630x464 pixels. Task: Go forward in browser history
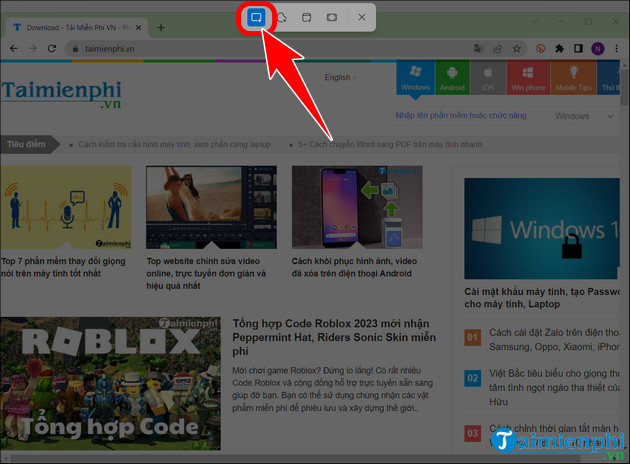[x=33, y=49]
